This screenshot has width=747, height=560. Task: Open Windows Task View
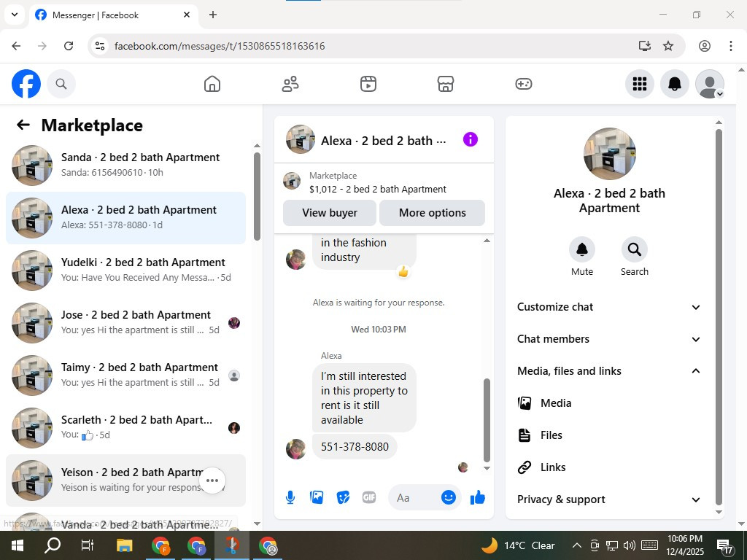coord(88,545)
